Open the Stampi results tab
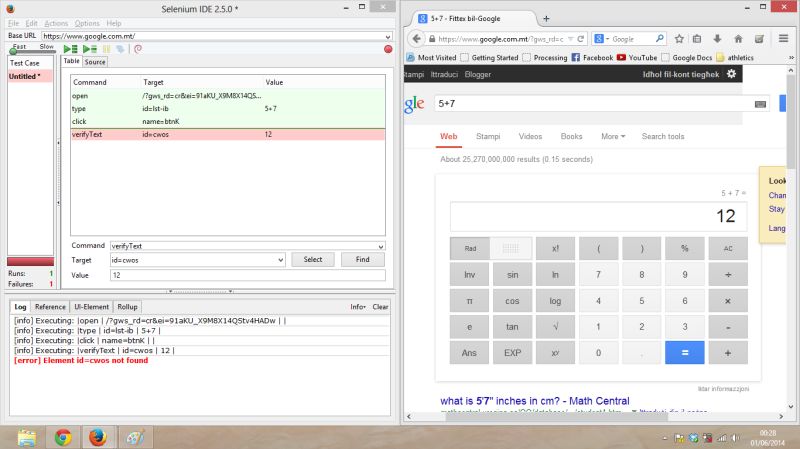The width and height of the screenshot is (800, 449). tap(488, 136)
